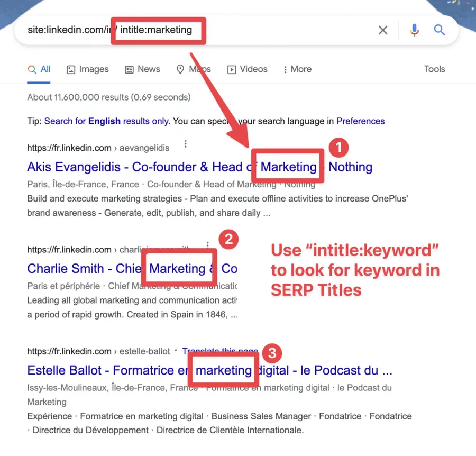
Task: Clear the search query with the X icon
Action: (383, 30)
